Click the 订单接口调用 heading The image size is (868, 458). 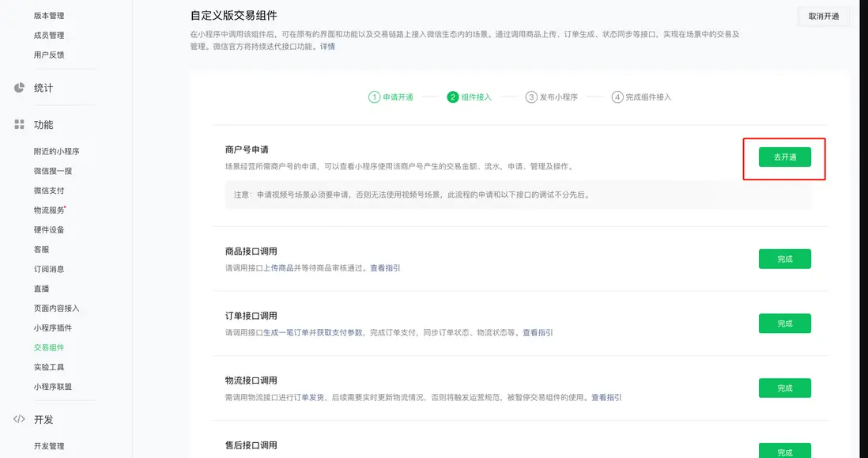251,316
